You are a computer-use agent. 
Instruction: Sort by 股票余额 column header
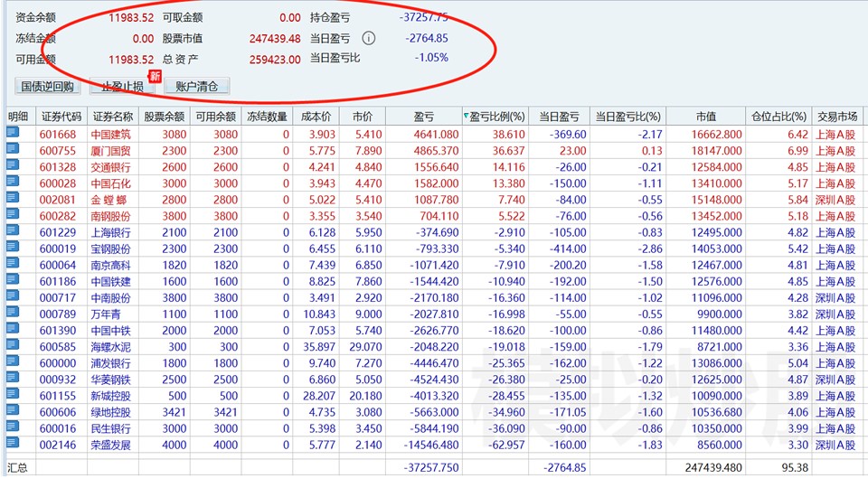[x=165, y=117]
